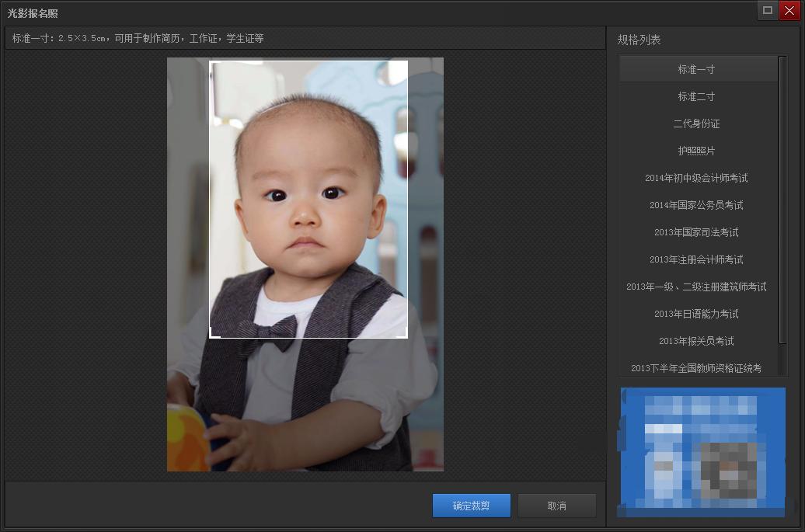805x532 pixels.
Task: Select the 二代身份证 photo format
Action: click(x=696, y=123)
